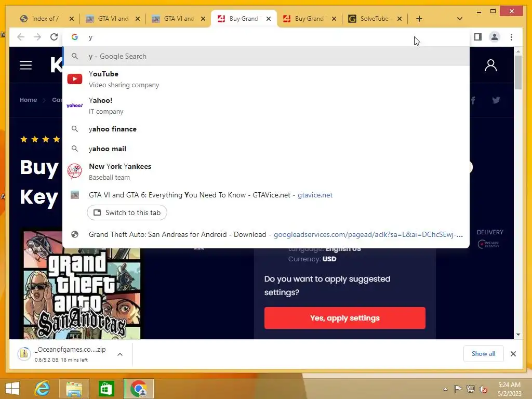Close the active 'Buy Grand' tab
This screenshot has width=532, height=399.
(x=269, y=19)
